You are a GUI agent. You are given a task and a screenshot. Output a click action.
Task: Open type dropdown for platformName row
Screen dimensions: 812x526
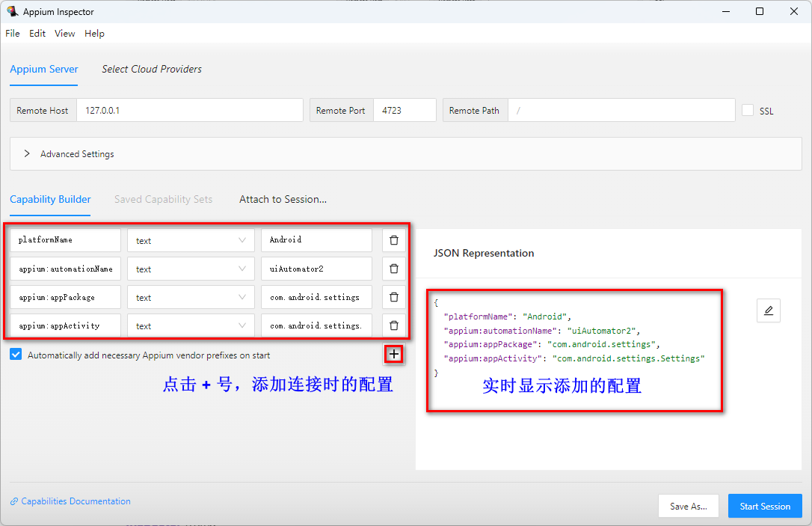(191, 240)
